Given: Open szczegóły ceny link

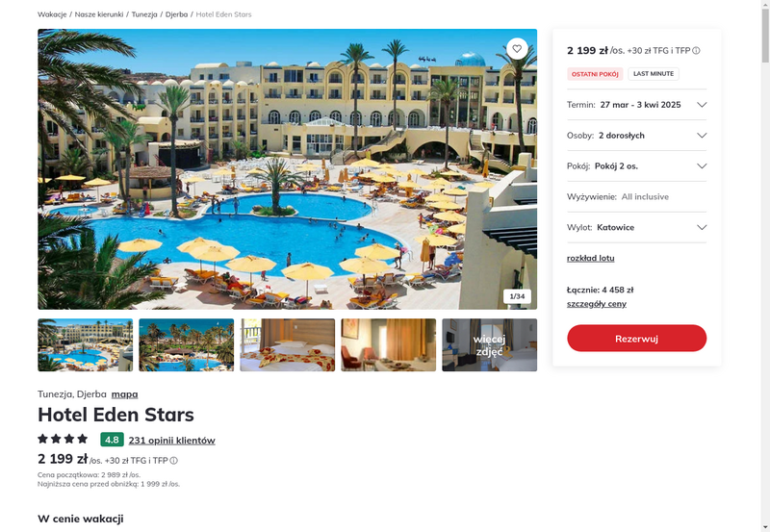Looking at the screenshot, I should (x=596, y=304).
